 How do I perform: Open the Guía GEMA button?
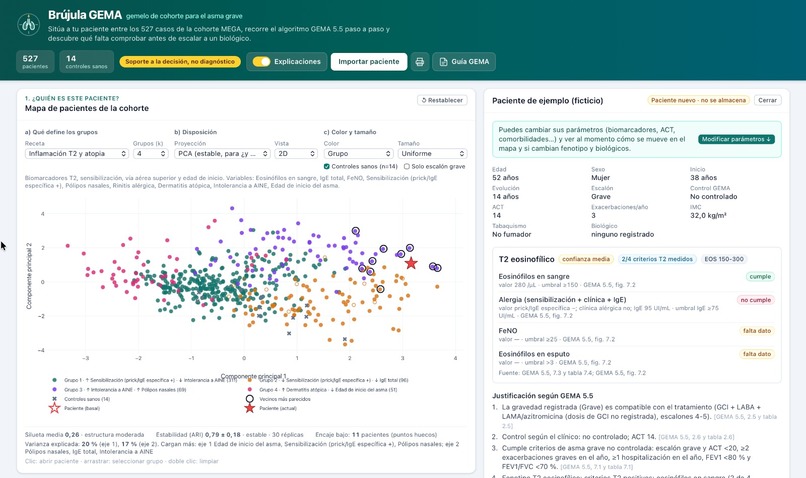click(464, 62)
